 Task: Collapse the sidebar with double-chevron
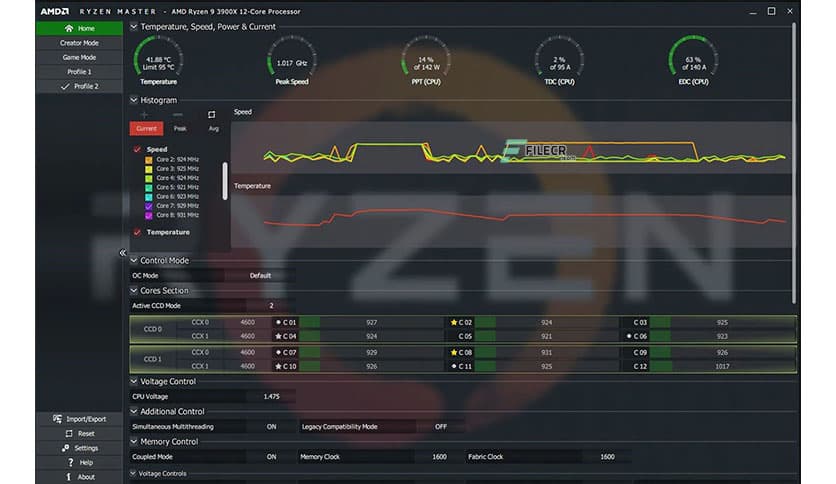click(123, 253)
